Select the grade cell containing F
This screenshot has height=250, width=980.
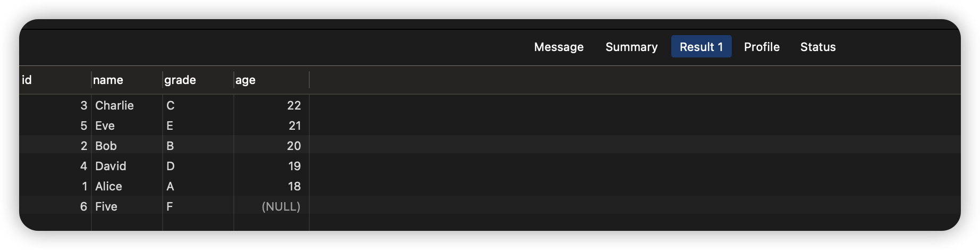point(170,206)
